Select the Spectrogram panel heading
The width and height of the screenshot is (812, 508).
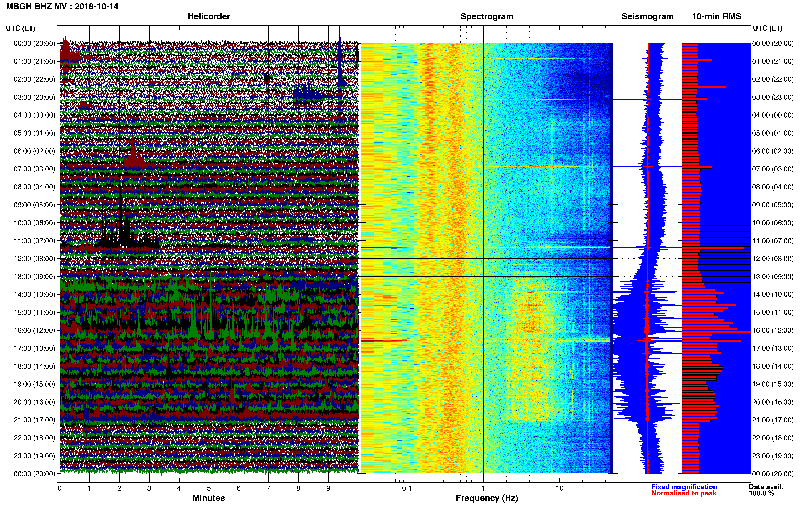(x=487, y=16)
